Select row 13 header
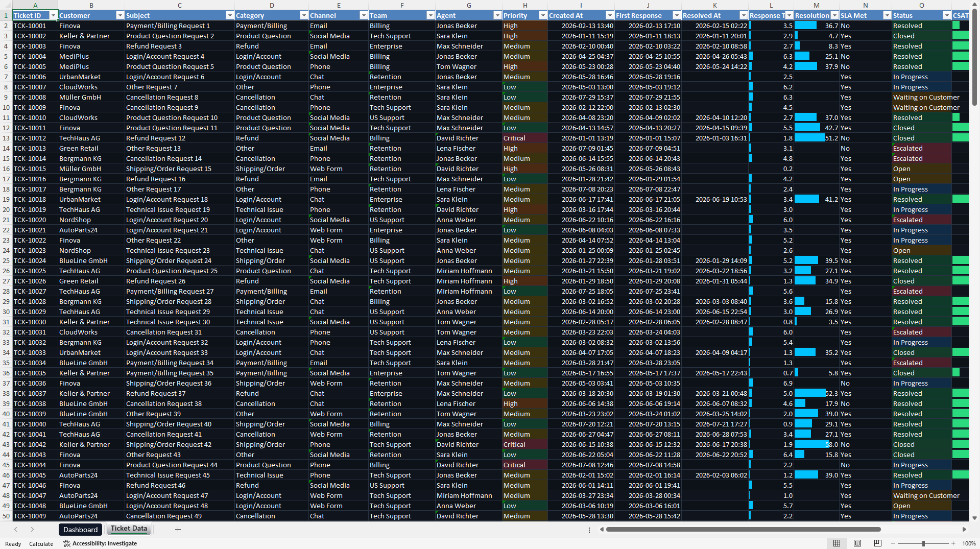980x549 pixels. pyautogui.click(x=6, y=138)
